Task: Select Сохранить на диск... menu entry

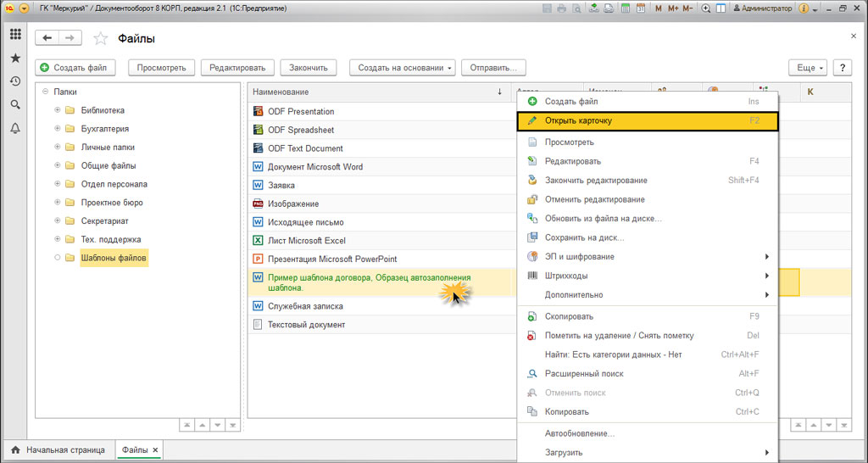Action: coord(584,237)
